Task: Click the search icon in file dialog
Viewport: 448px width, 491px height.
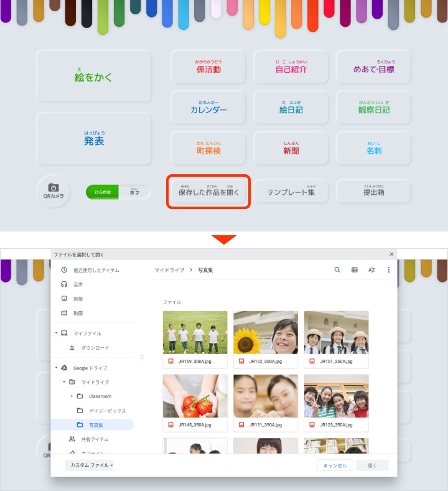Action: [x=337, y=270]
